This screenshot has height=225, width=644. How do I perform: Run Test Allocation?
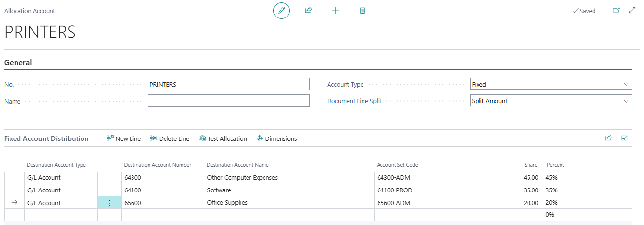coord(223,138)
